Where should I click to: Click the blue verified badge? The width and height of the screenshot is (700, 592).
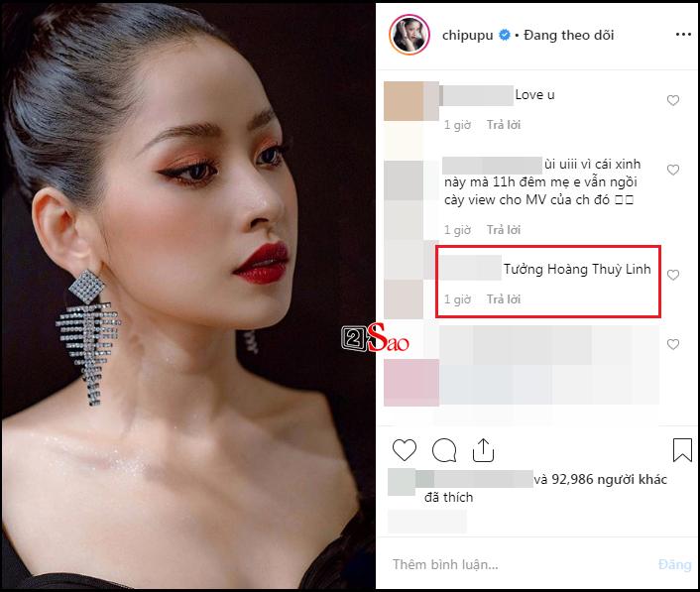[505, 35]
